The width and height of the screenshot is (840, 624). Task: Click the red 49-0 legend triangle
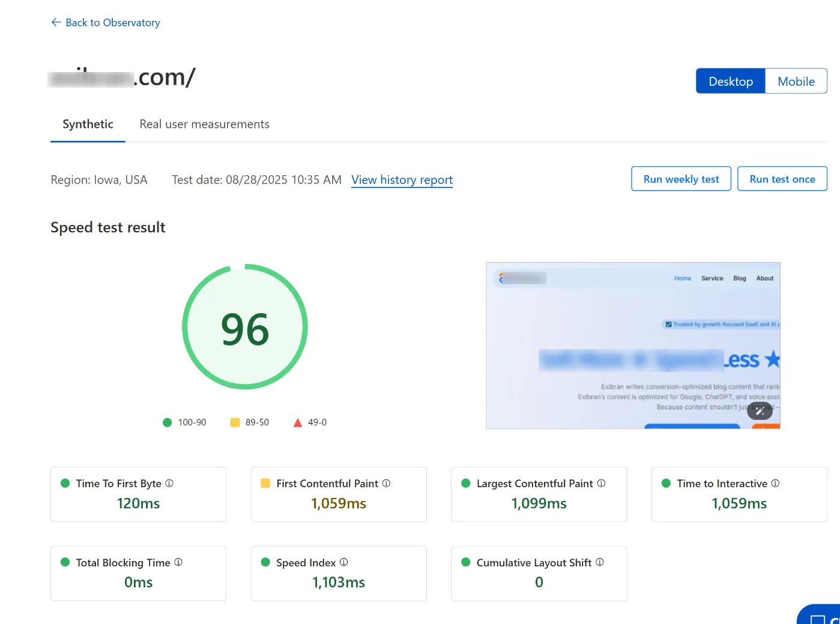297,422
